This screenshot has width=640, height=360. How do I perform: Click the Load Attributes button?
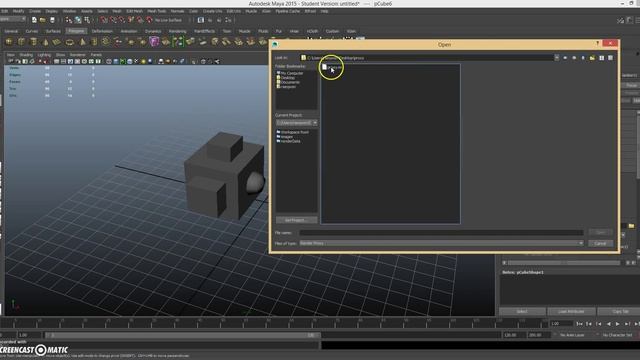coord(571,311)
